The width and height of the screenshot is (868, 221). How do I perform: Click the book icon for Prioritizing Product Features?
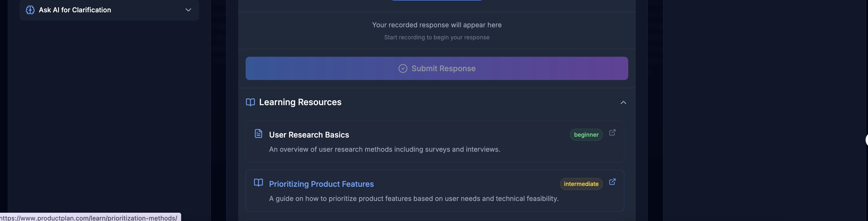258,182
